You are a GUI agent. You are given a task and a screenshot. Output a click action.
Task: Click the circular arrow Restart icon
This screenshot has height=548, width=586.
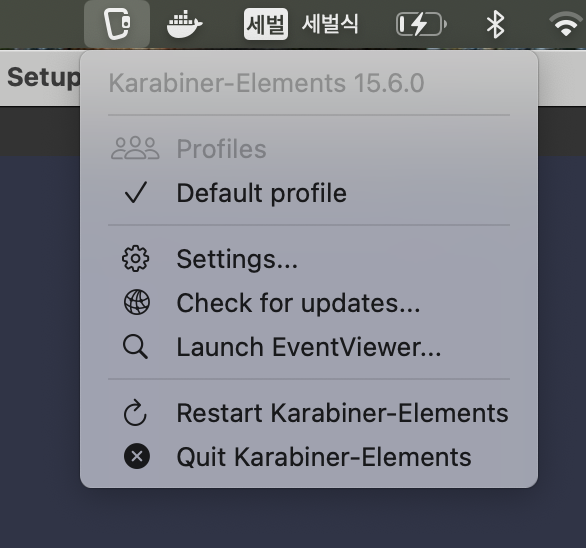pos(135,413)
